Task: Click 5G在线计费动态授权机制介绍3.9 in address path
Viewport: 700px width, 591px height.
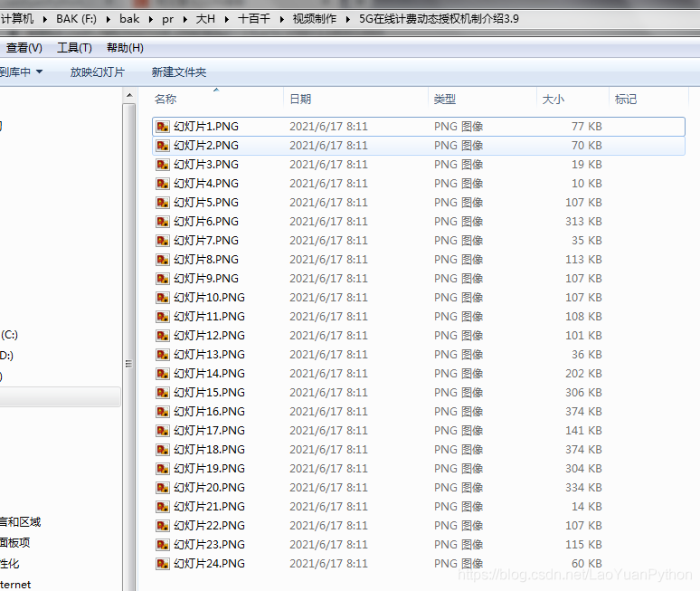Action: point(439,19)
